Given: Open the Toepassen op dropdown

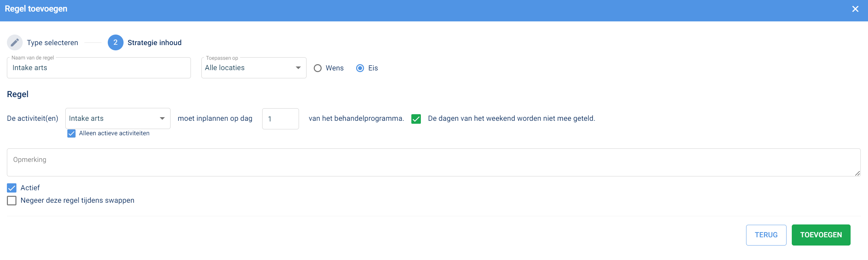Looking at the screenshot, I should click(x=254, y=68).
